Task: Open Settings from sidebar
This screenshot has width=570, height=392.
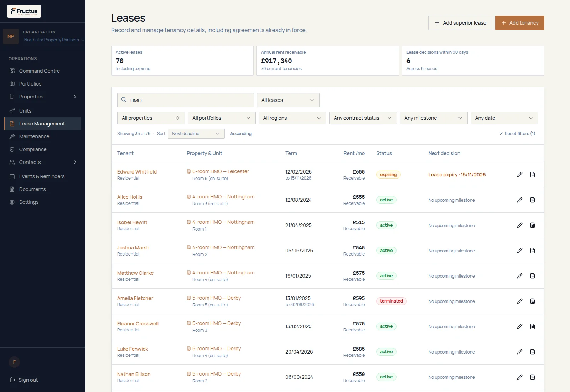Action: [42, 202]
